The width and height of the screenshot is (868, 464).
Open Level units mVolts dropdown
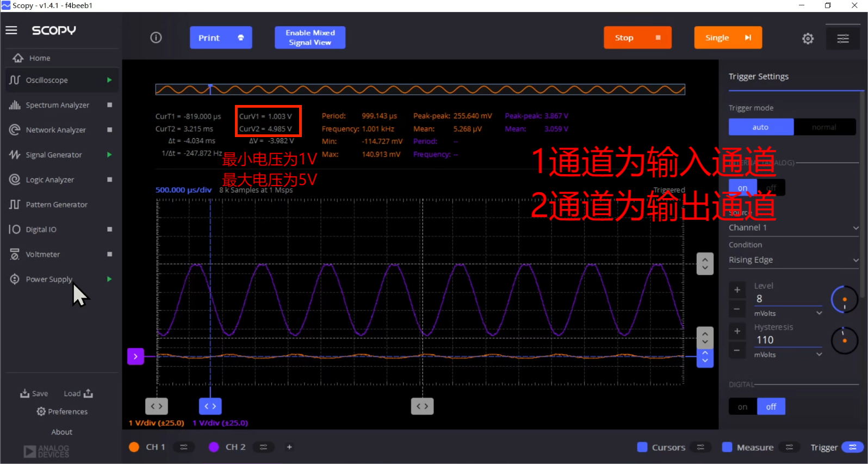(788, 313)
